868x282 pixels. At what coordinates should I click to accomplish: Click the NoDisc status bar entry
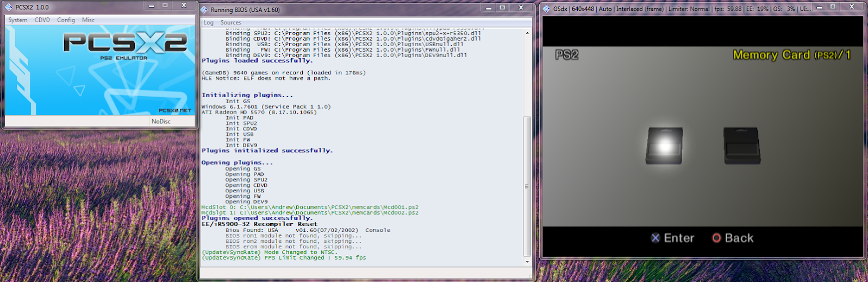pos(161,121)
